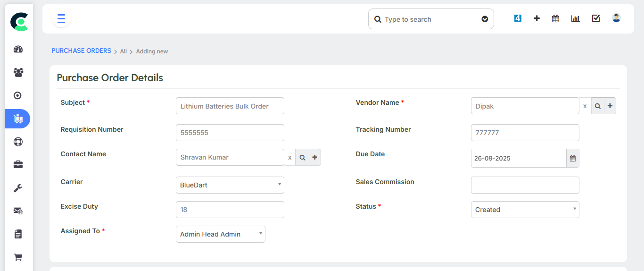Click the empty Sales Commission field
Image resolution: width=644 pixels, height=271 pixels.
525,185
